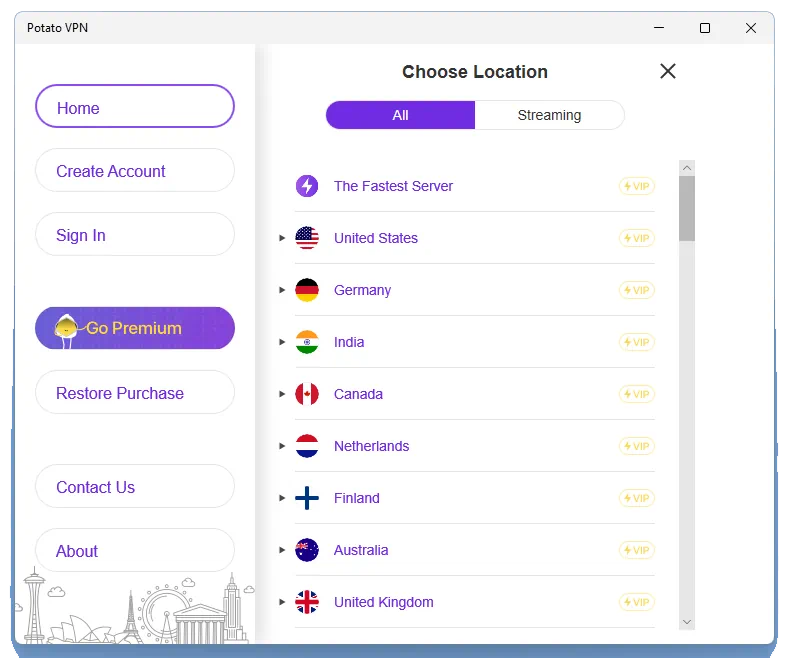Click the Go Premium button
790x658 pixels.
(x=134, y=328)
